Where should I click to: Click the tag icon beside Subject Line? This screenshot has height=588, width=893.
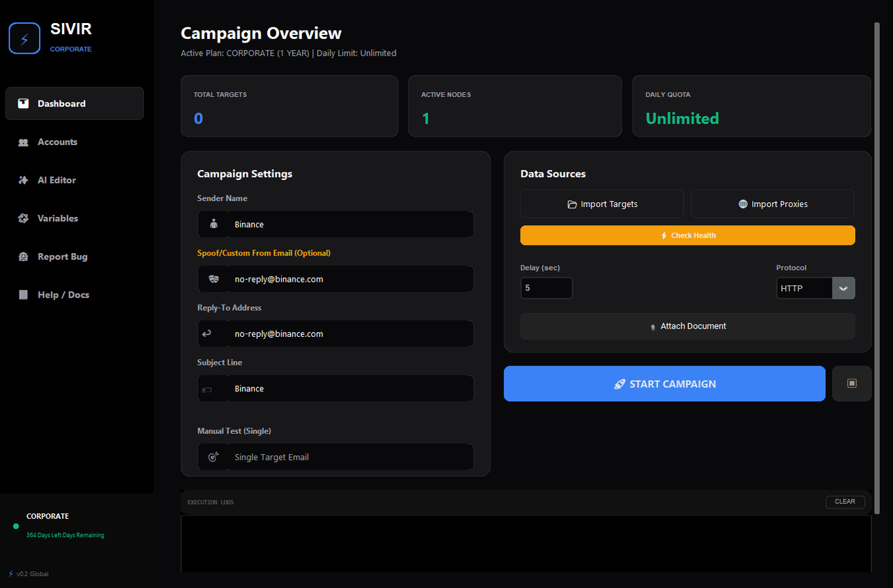[207, 389]
